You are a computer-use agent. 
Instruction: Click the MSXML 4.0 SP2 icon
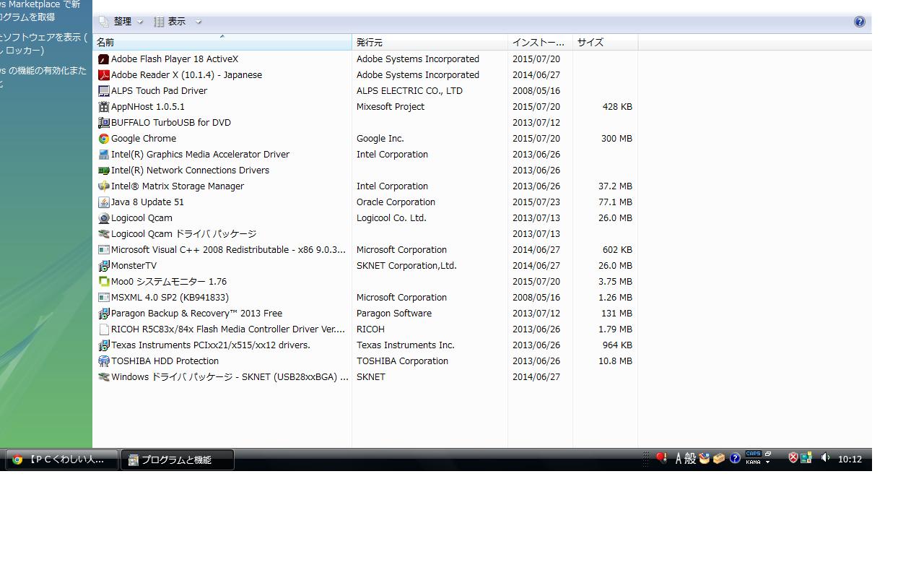click(104, 298)
